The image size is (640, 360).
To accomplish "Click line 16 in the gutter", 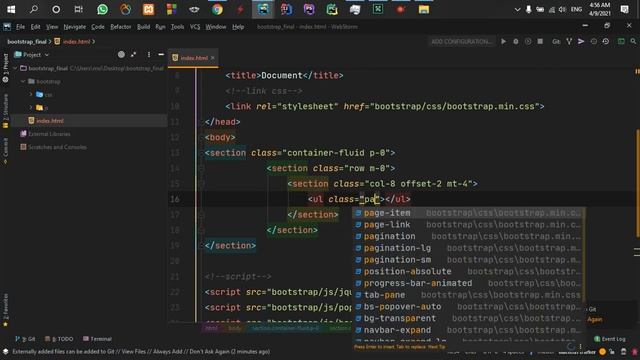I will 175,199.
